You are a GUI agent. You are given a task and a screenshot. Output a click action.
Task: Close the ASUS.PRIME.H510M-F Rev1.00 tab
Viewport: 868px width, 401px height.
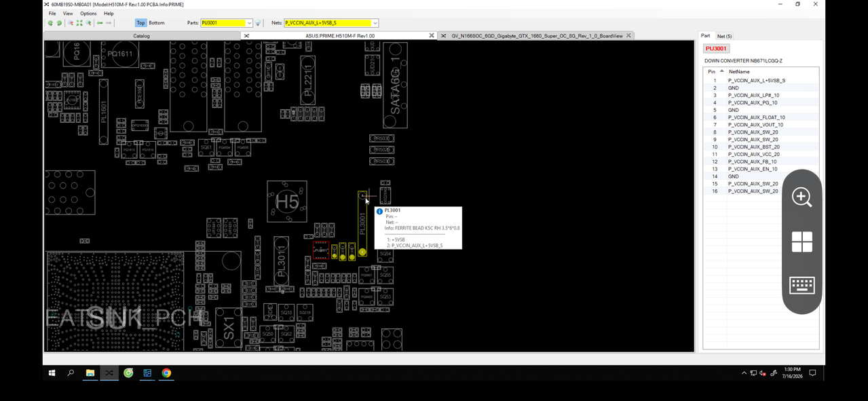coord(432,35)
